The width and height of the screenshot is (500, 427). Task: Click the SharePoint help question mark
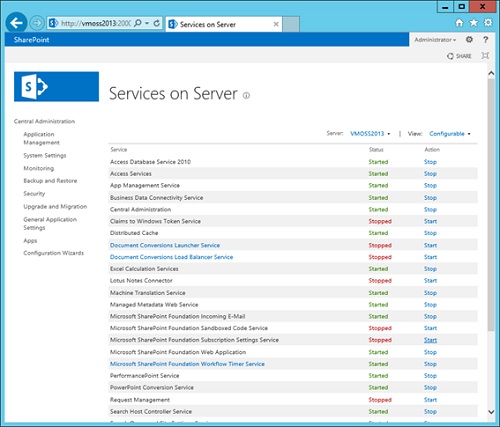click(486, 40)
